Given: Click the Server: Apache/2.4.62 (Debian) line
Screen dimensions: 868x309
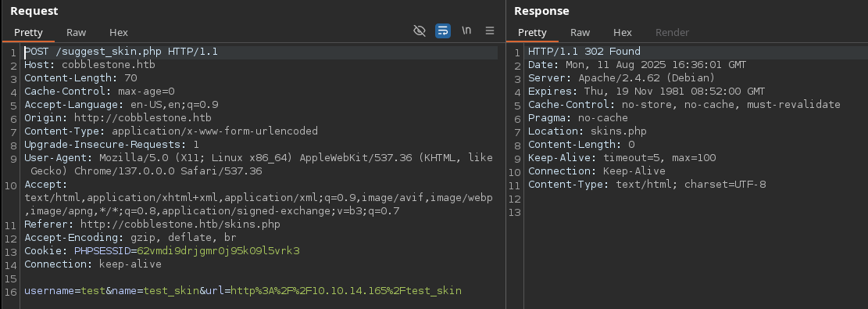Looking at the screenshot, I should 622,78.
